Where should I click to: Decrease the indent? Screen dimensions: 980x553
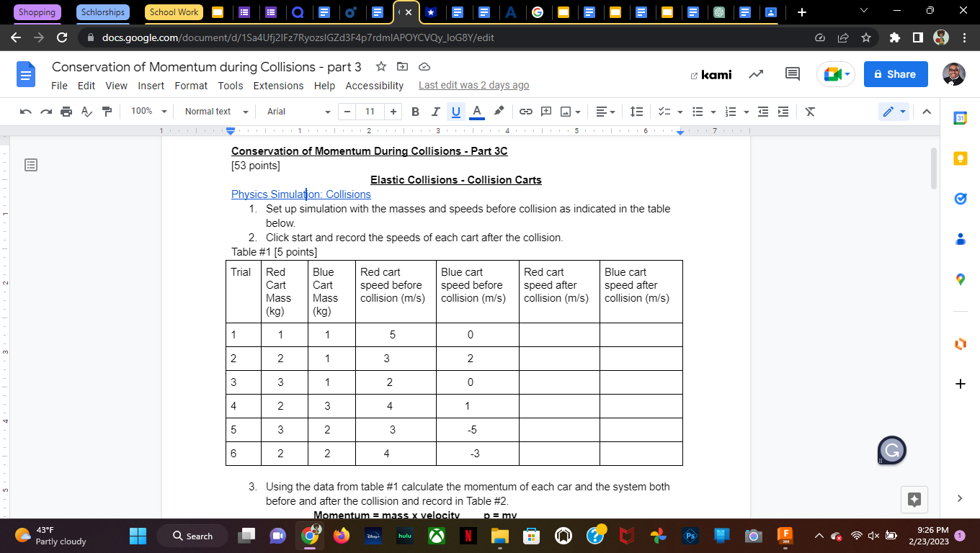(x=763, y=112)
